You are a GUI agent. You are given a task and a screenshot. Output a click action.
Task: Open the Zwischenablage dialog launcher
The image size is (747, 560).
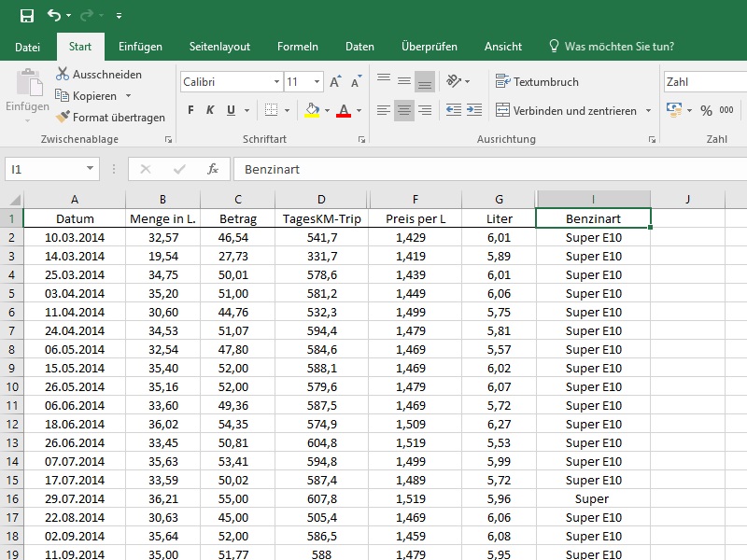pos(168,139)
